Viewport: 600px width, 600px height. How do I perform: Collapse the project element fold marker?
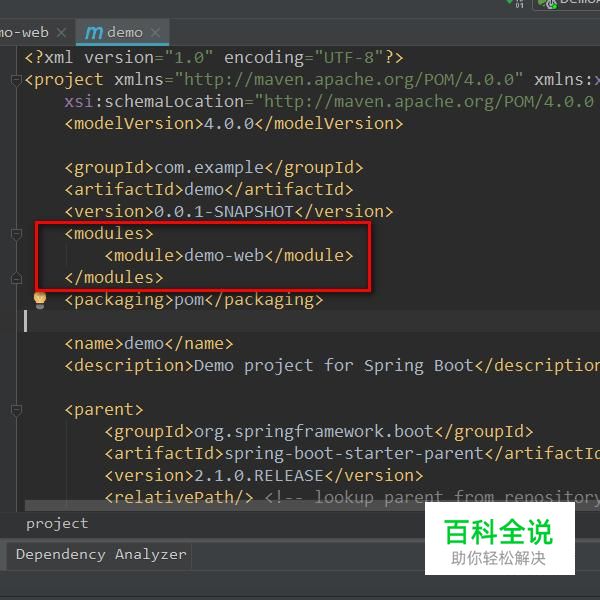16,80
